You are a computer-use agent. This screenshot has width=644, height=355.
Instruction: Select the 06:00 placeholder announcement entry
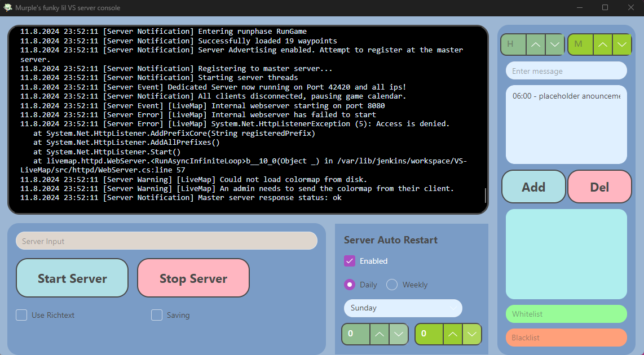point(566,96)
